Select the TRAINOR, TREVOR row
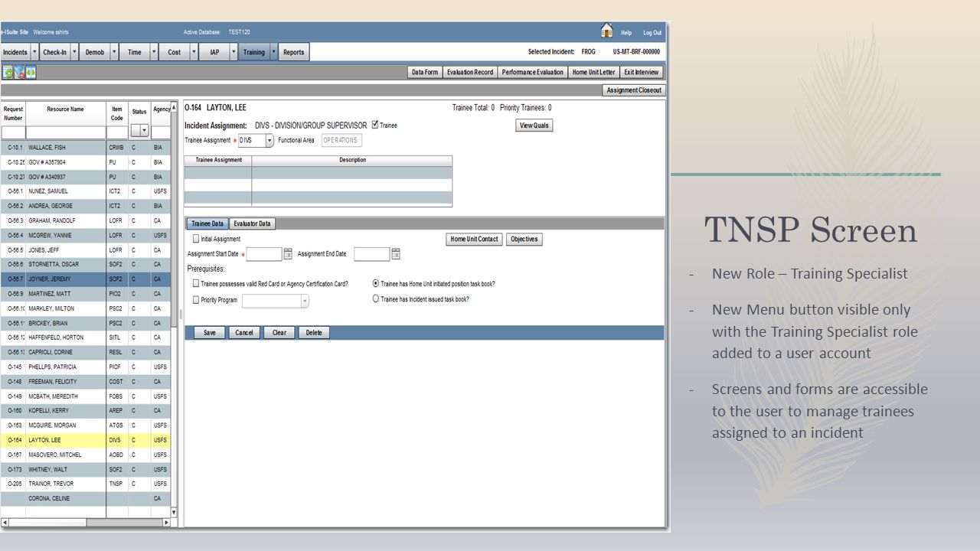Screen dimensions: 980x551 [85, 484]
